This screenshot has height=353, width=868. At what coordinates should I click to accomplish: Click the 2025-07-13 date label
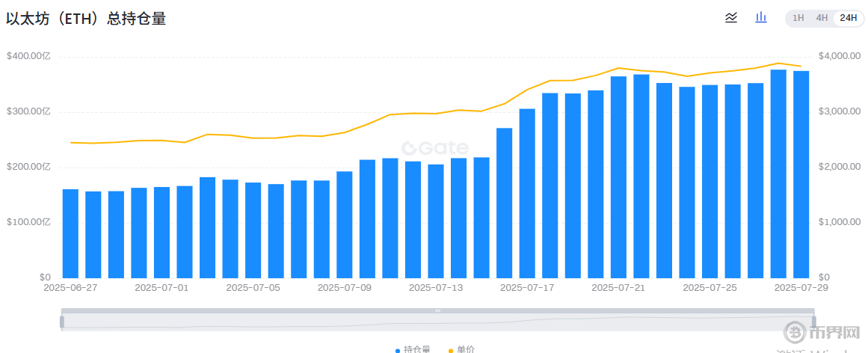(436, 288)
